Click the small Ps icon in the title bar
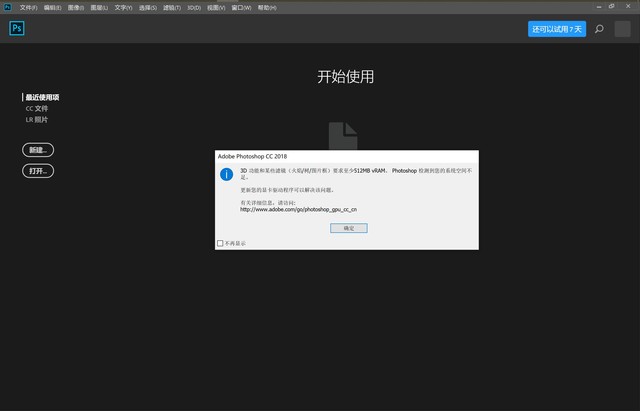This screenshot has width=640, height=411. pyautogui.click(x=7, y=6)
